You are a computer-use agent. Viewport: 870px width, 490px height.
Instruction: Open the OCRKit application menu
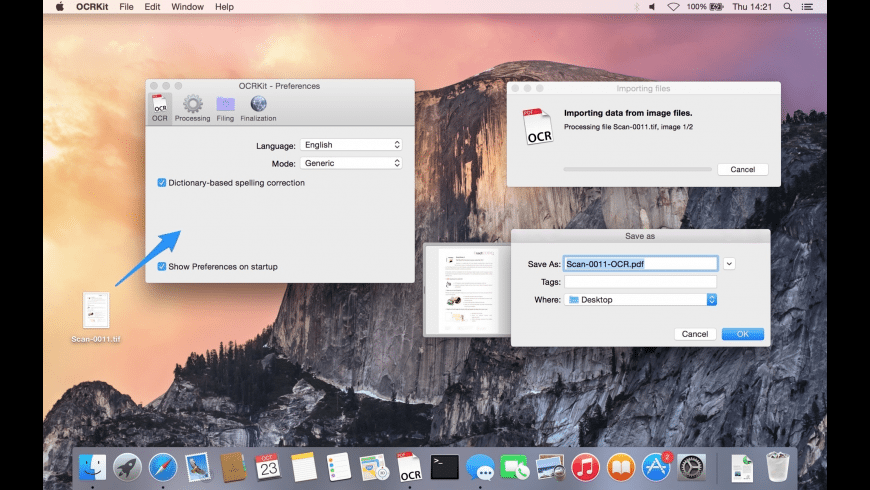click(92, 7)
